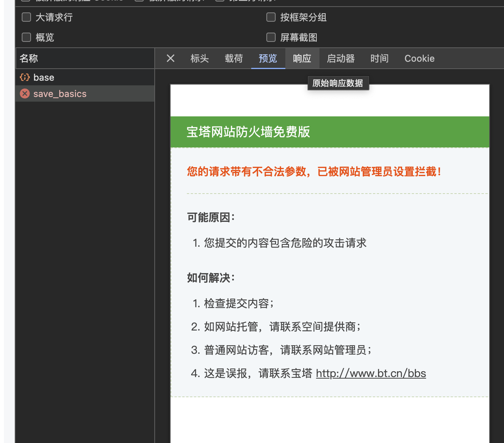The height and width of the screenshot is (443, 504).
Task: Click the red 您的请求带有不合法参数 warning text
Action: [314, 171]
